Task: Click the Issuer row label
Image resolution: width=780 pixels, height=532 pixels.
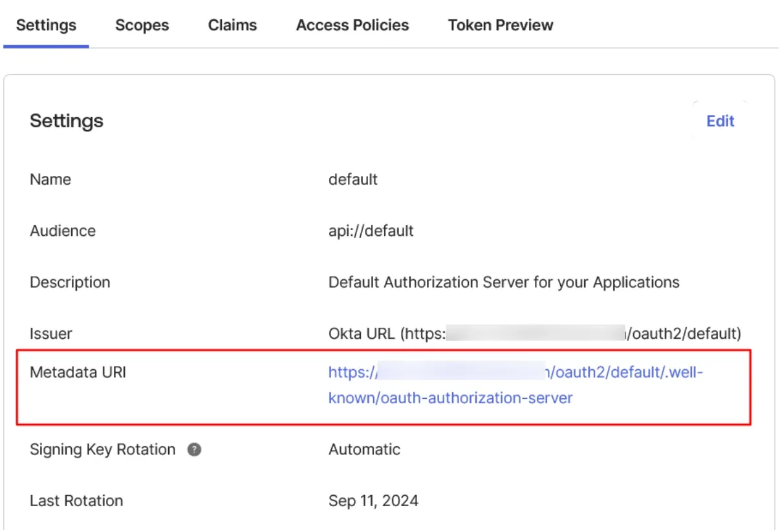Action: coord(51,334)
